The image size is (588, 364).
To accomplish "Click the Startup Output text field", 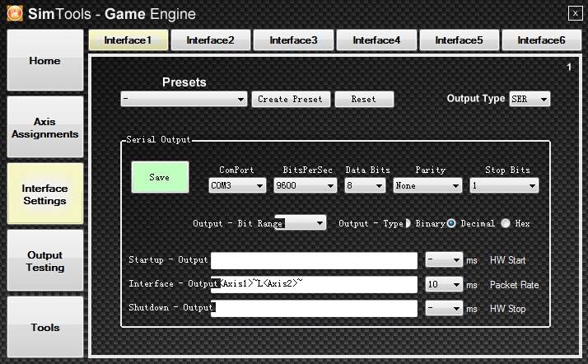I will pyautogui.click(x=314, y=260).
